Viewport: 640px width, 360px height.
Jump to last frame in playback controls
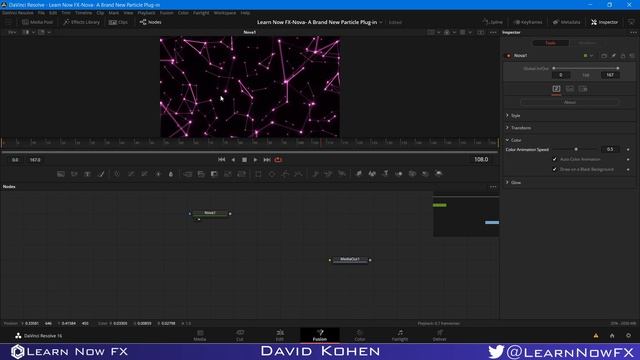click(267, 160)
